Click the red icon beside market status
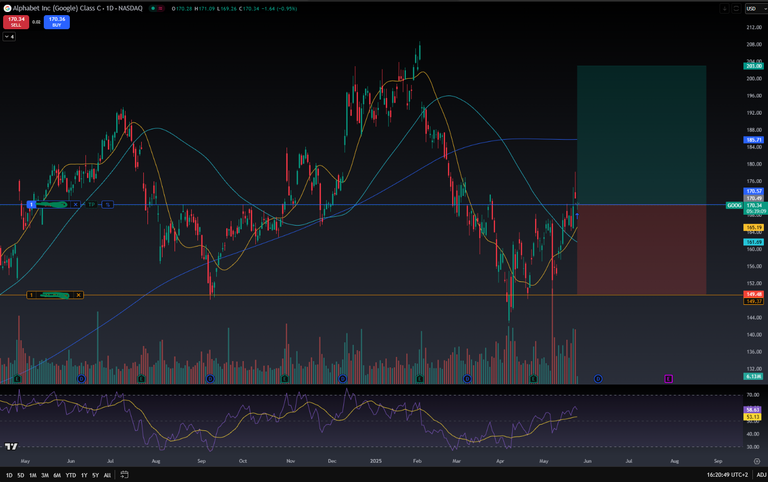This screenshot has width=768, height=482. [160, 8]
